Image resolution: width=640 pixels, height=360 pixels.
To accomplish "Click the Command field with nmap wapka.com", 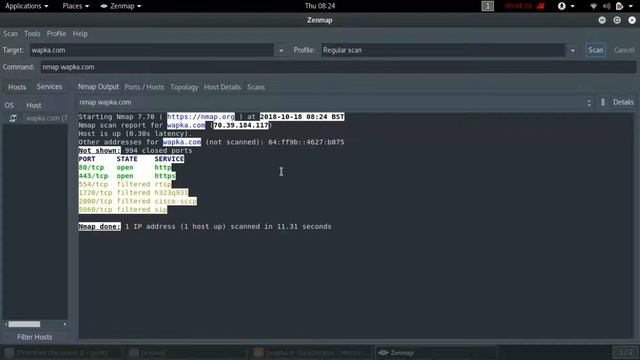I will pos(338,67).
